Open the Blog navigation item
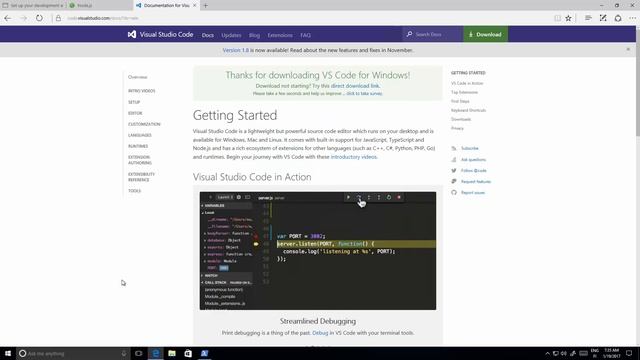640x360 pixels. 254,35
